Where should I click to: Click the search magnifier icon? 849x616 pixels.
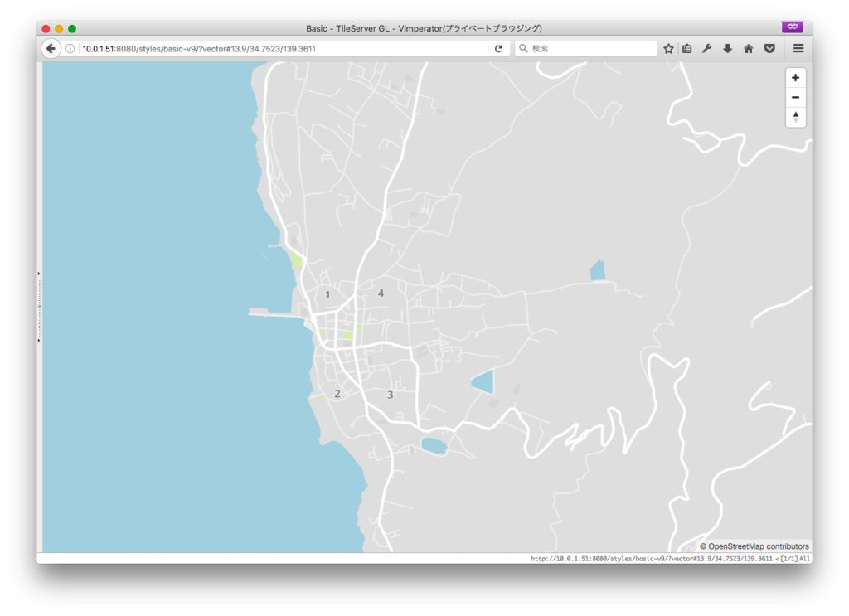click(x=523, y=49)
